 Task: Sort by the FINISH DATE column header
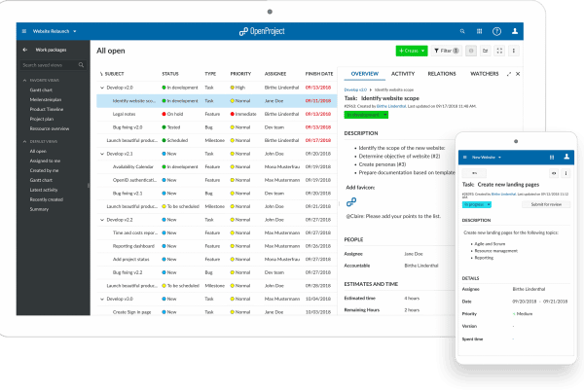coord(319,74)
